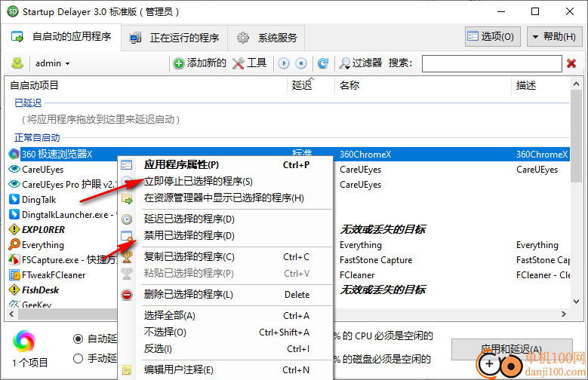Click the 正常自启动 group header
This screenshot has height=380, width=588.
pos(37,138)
